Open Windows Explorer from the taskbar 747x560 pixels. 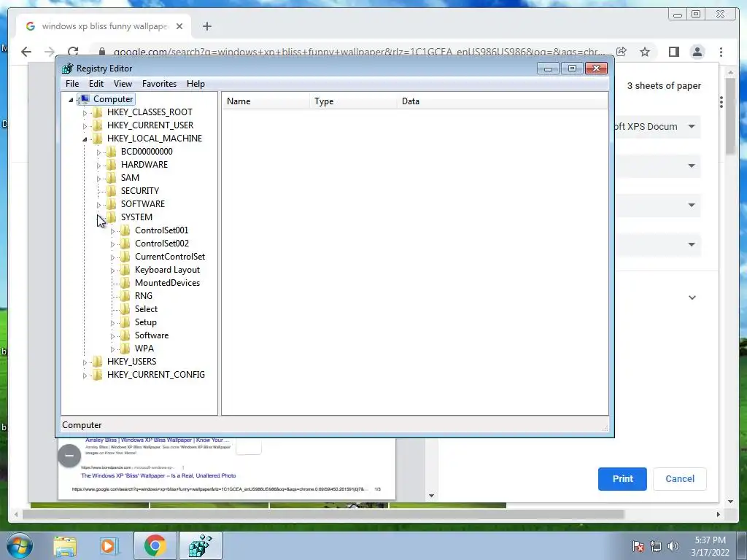coord(65,546)
